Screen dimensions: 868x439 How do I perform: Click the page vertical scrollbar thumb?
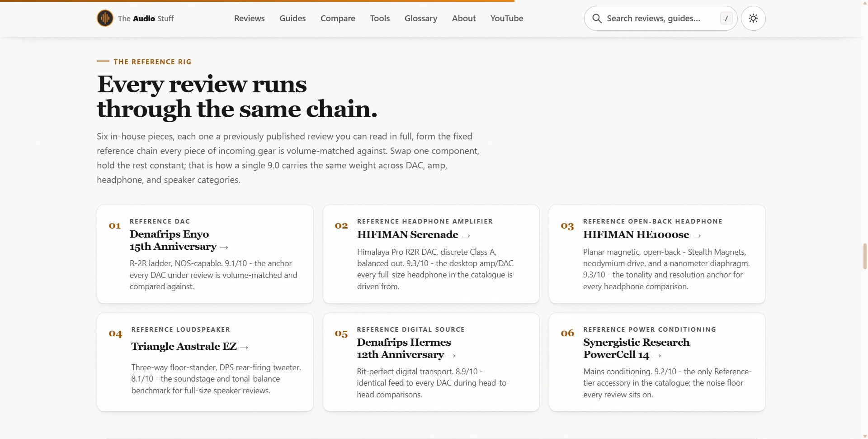click(x=865, y=256)
